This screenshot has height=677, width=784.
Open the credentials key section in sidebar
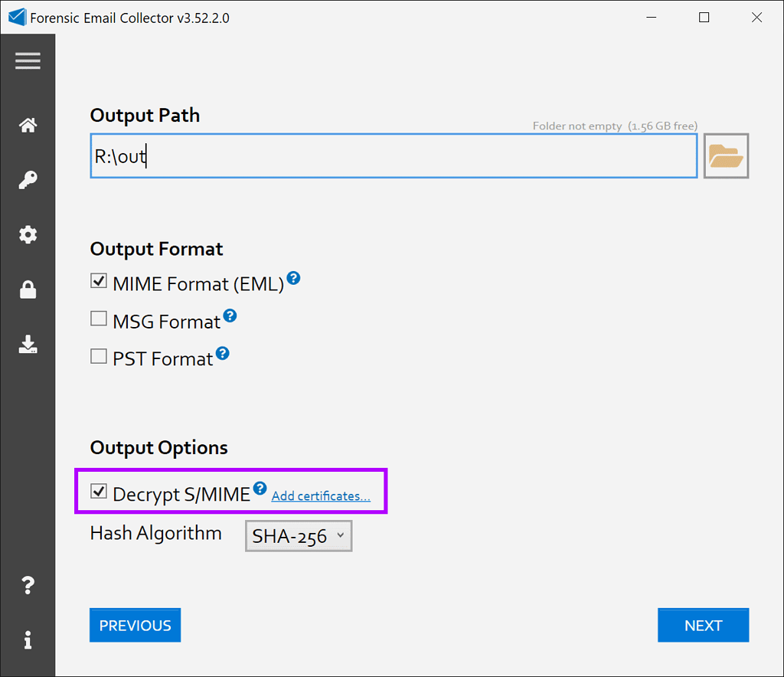[28, 180]
